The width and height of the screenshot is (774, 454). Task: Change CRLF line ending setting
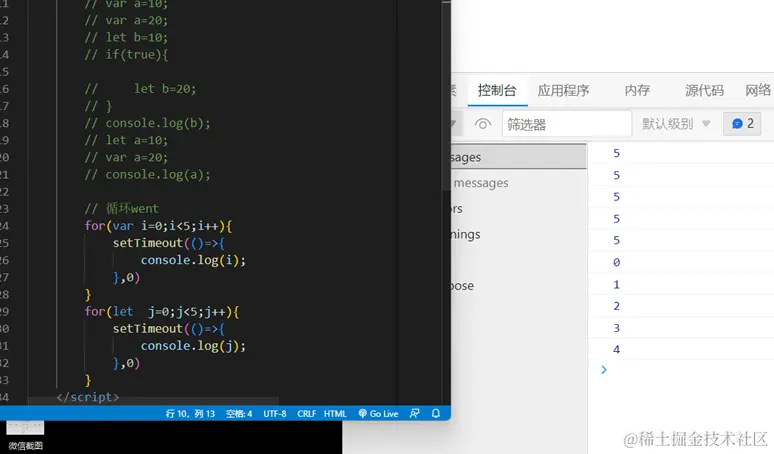[307, 414]
